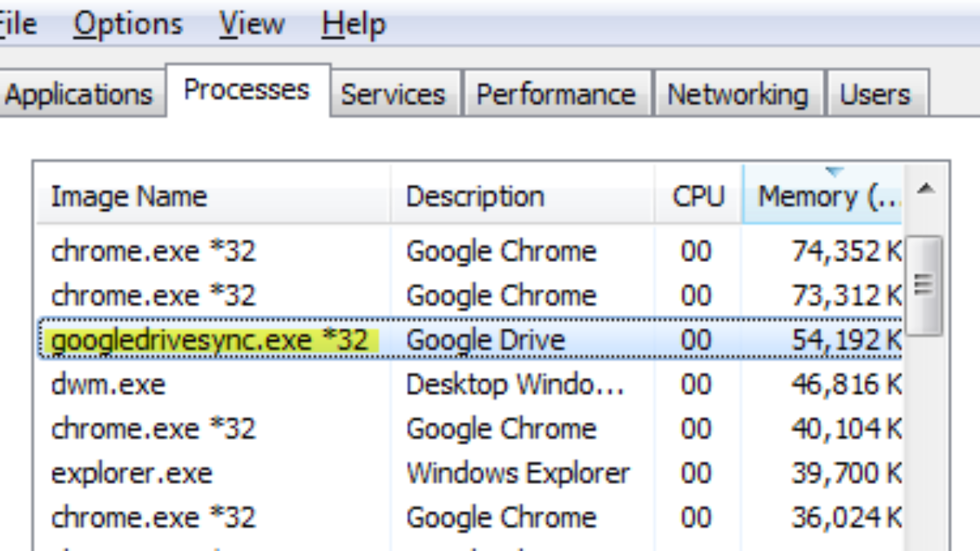Sort processes by CPU column
Screen dimensions: 980x551
(697, 197)
